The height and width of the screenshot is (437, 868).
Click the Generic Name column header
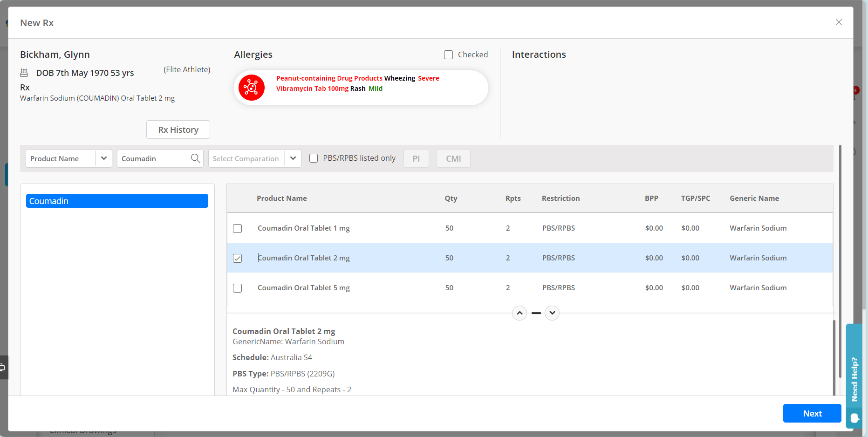click(754, 198)
